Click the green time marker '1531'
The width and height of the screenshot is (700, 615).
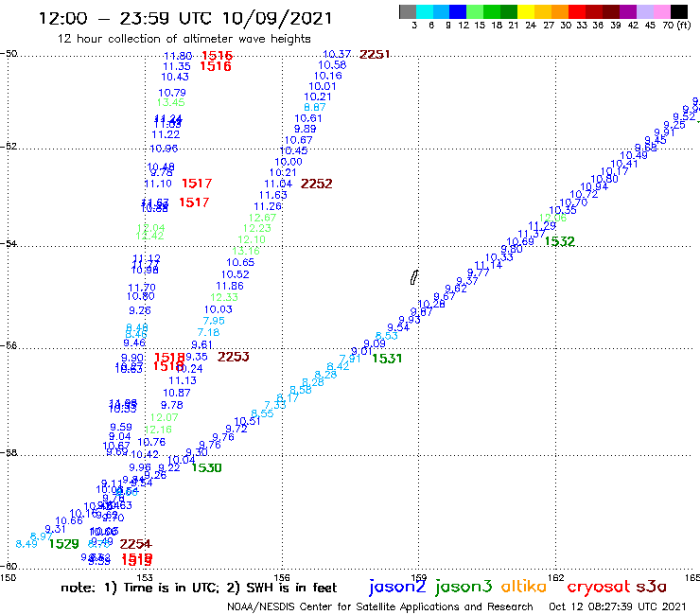(387, 359)
